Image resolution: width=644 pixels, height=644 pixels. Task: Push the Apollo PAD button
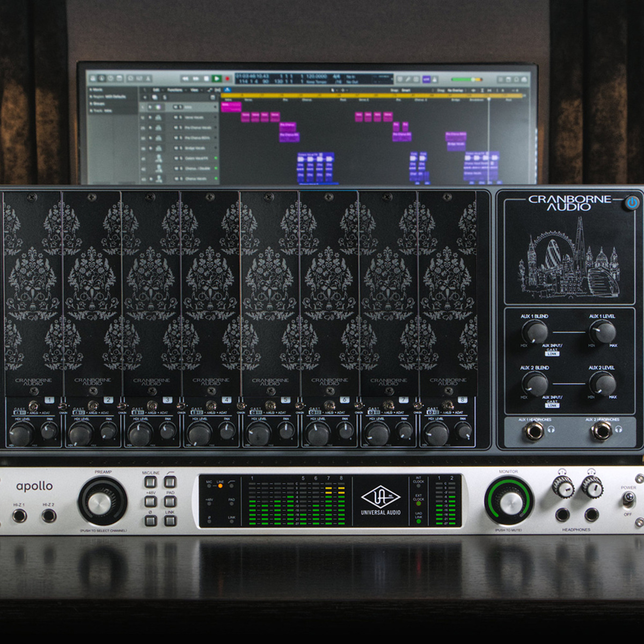pos(170,501)
